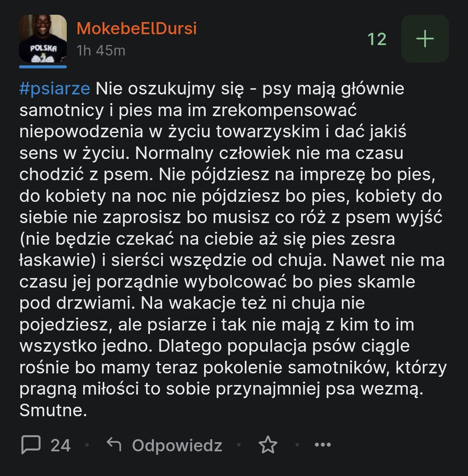Click the line beginning 'wszystko jedno'
Screen dimensions: 468x476
(214, 346)
